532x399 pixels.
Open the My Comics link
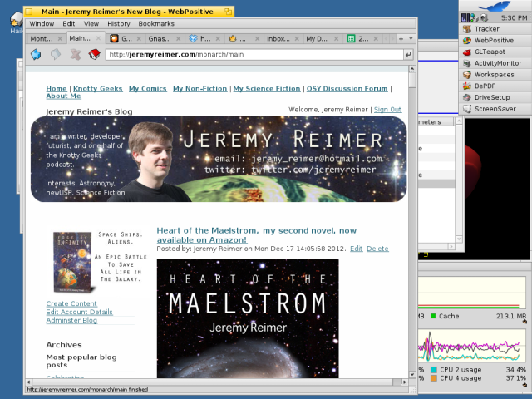point(148,89)
